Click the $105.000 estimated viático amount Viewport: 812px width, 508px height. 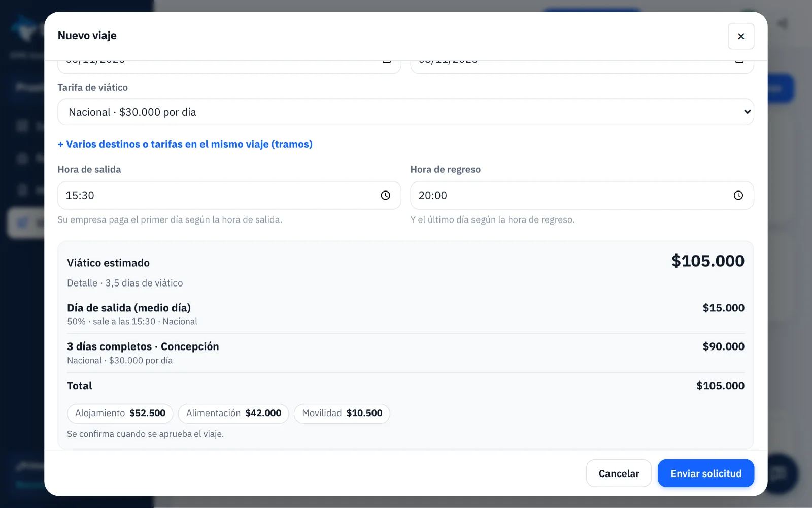708,261
